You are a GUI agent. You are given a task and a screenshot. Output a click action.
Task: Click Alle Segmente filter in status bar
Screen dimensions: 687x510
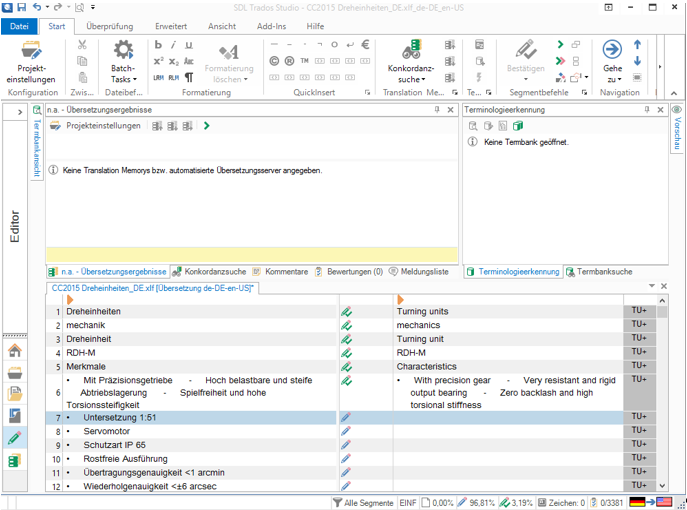pyautogui.click(x=363, y=503)
